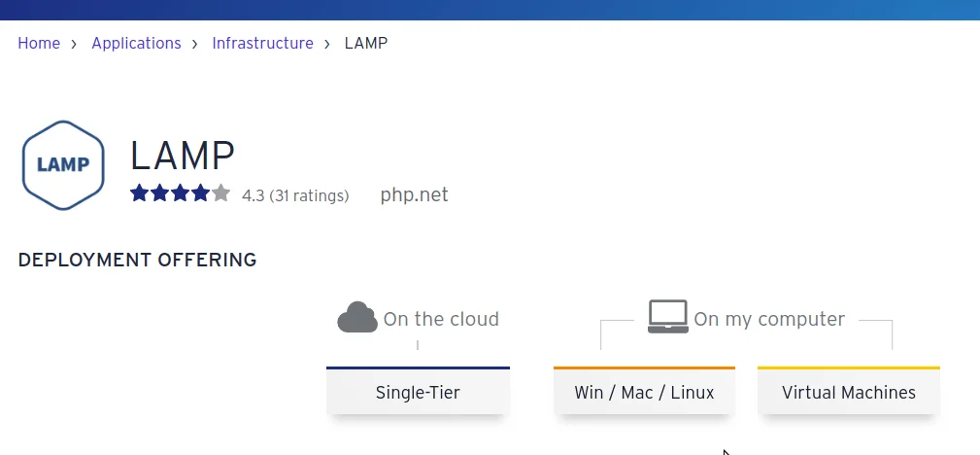980x455 pixels.
Task: Click the LAMP page title
Action: coord(183,156)
